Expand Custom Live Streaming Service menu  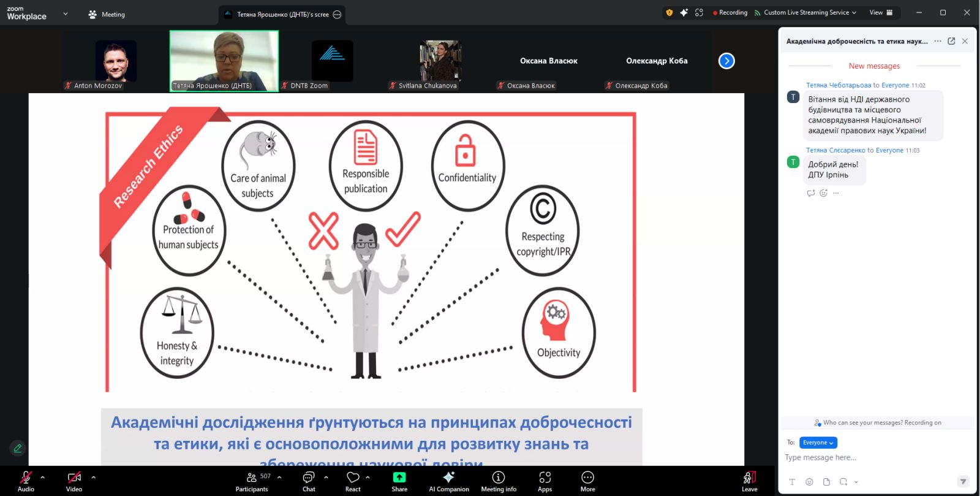pyautogui.click(x=806, y=12)
